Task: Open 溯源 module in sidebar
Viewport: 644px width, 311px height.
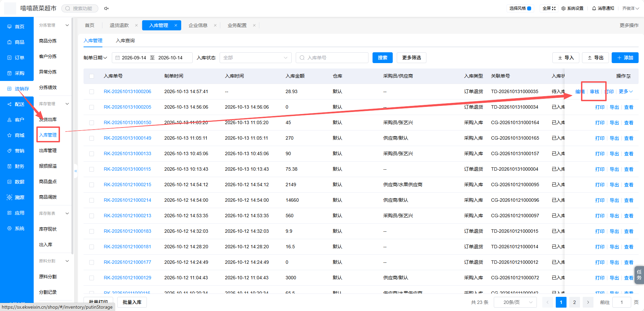Action: coord(16,197)
